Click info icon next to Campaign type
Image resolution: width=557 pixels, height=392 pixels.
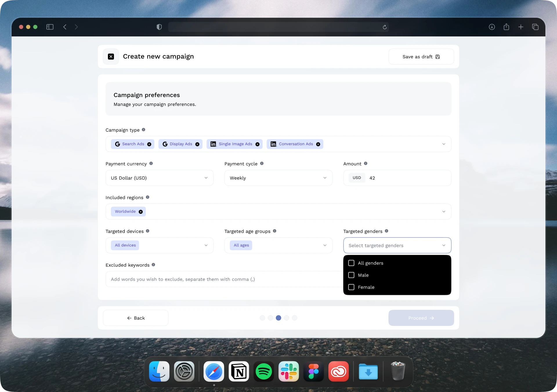click(144, 130)
